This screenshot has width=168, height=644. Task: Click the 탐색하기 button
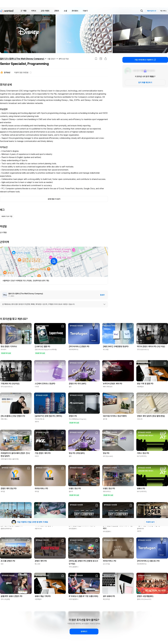click(84, 632)
